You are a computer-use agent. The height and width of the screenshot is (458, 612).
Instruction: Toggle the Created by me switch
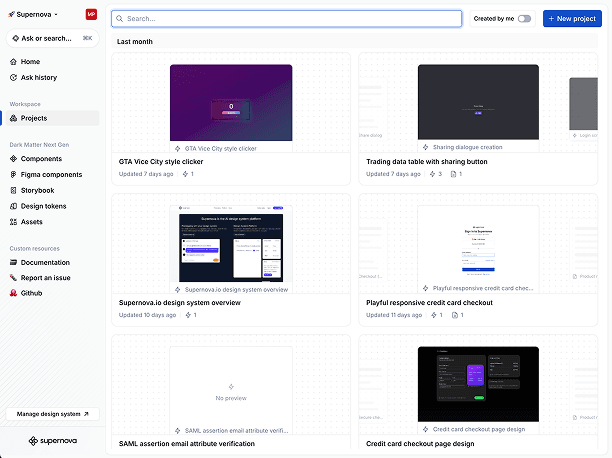(524, 19)
